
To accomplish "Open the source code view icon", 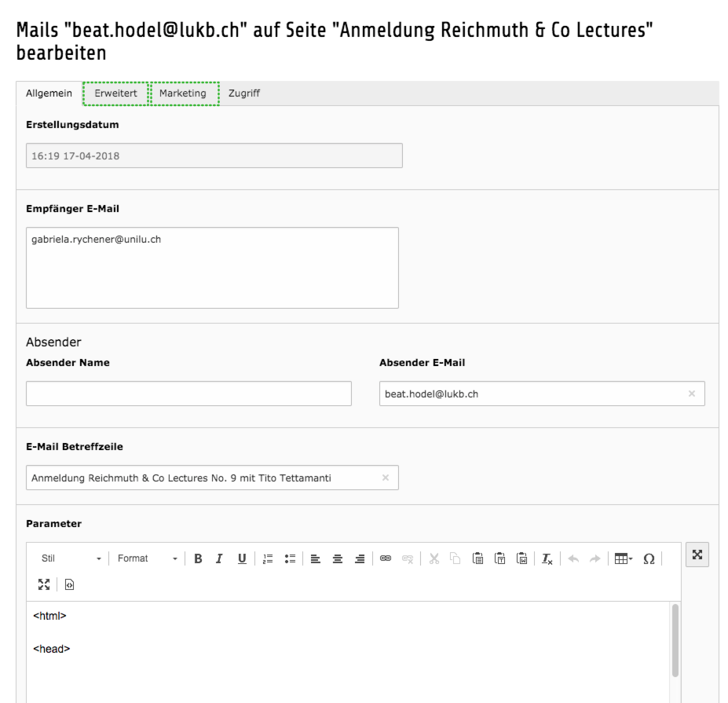I will click(69, 584).
